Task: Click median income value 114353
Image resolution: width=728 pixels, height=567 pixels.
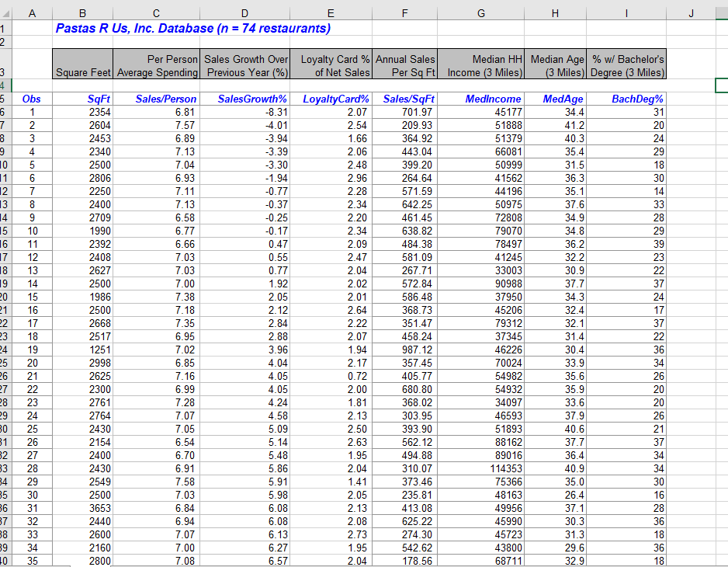Action: coord(481,468)
